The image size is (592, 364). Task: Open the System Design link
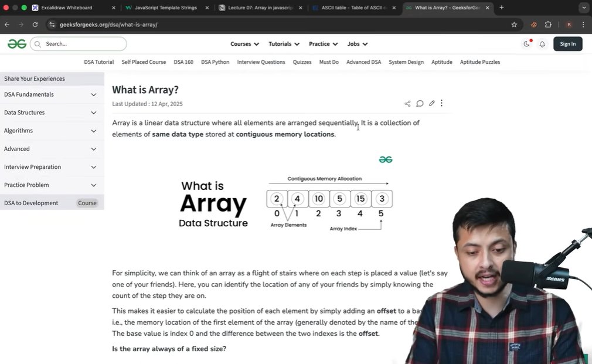point(406,62)
